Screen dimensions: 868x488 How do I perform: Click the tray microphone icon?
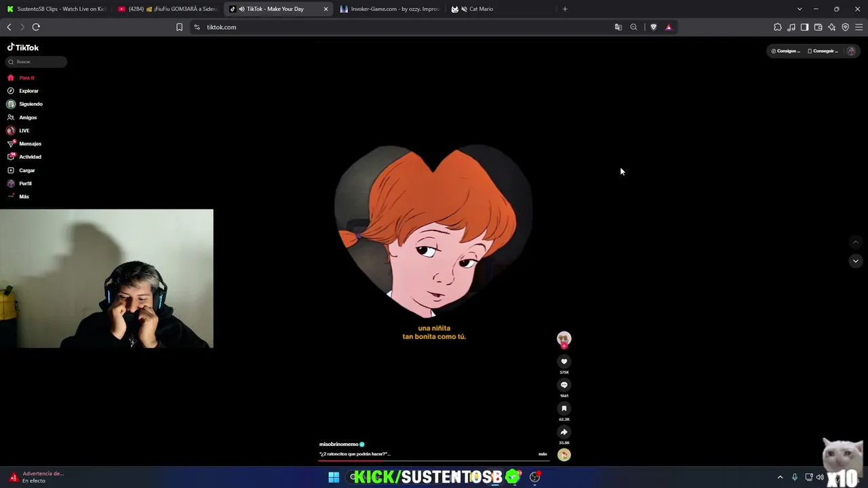(x=794, y=477)
